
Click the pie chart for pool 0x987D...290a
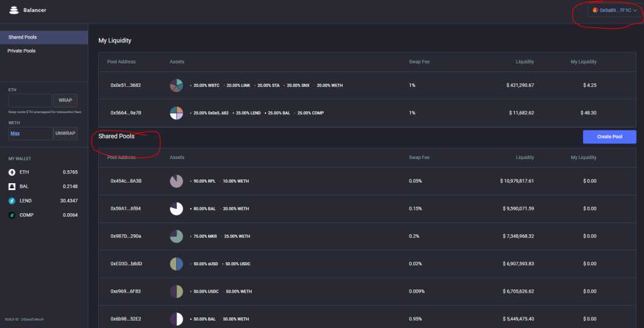click(x=176, y=236)
